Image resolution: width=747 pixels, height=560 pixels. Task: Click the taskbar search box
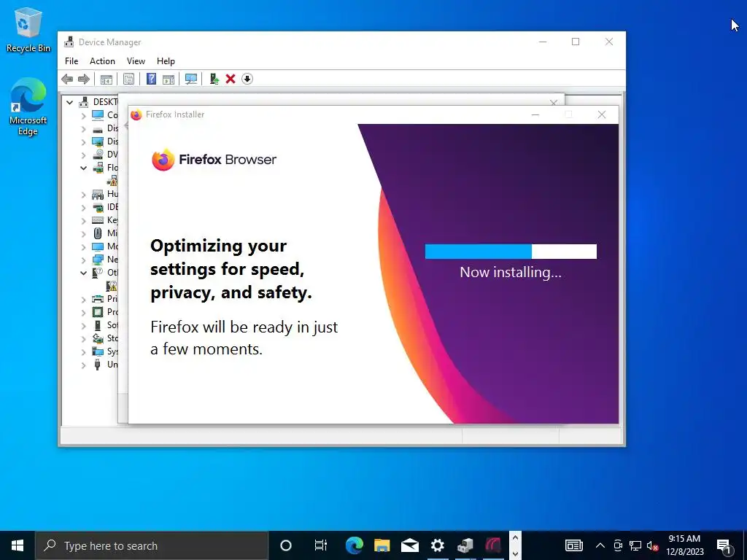tap(152, 545)
